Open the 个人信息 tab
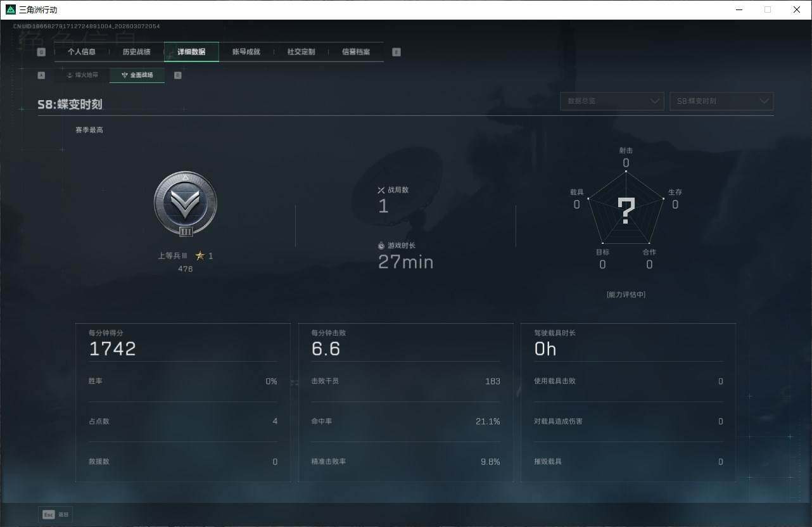The image size is (812, 527). (82, 52)
